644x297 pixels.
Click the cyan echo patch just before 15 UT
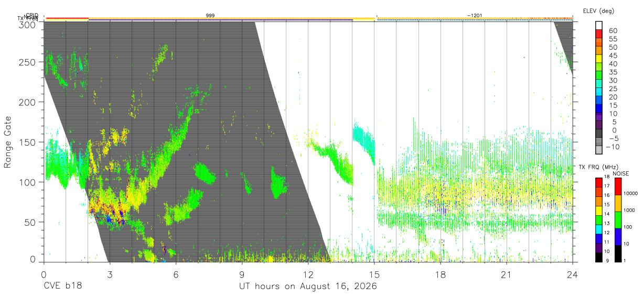363,141
